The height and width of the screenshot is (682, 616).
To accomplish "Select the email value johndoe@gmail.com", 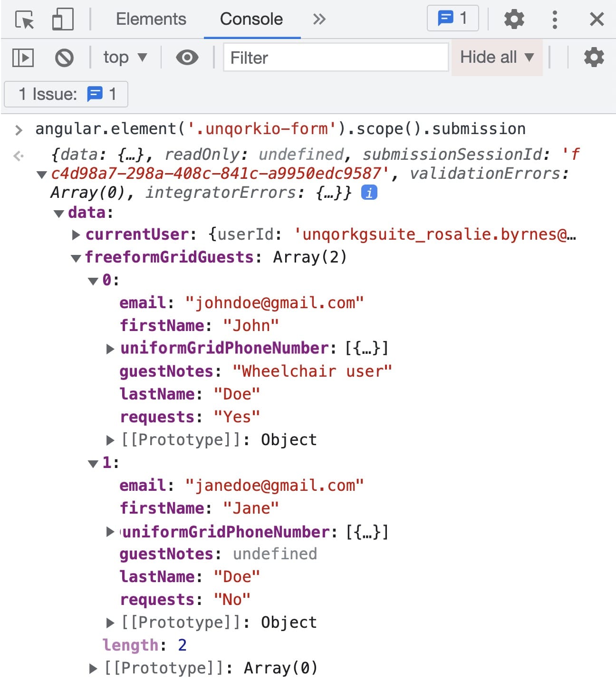I will coord(275,303).
